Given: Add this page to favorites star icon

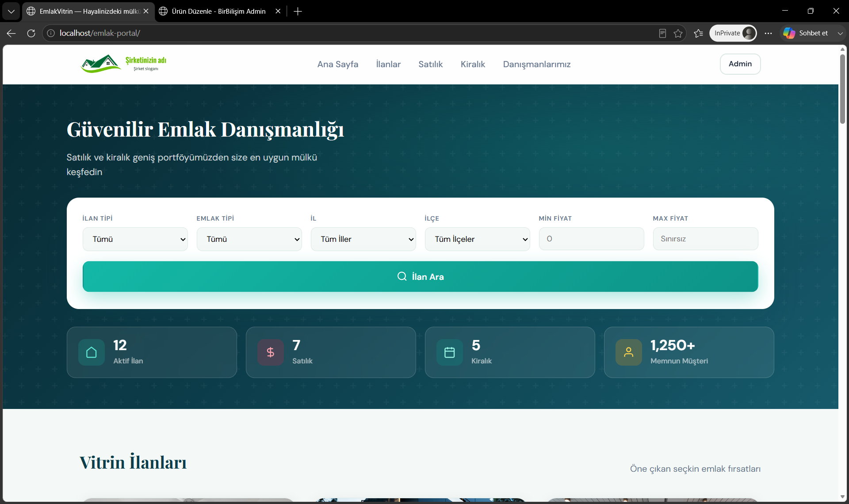Looking at the screenshot, I should pos(678,33).
